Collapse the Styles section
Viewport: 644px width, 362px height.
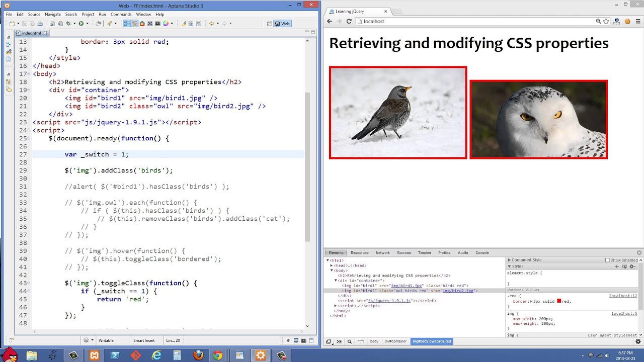509,266
